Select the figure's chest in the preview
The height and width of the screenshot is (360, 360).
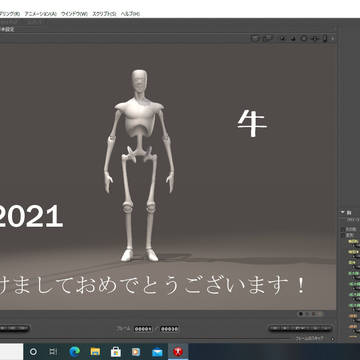(140, 116)
